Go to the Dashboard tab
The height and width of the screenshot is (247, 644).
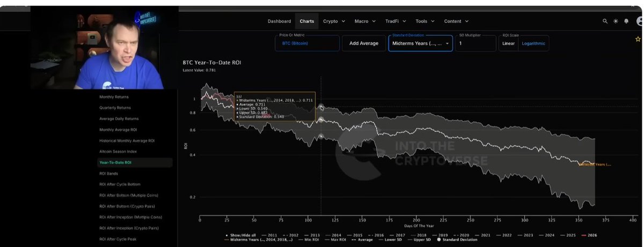(x=279, y=21)
